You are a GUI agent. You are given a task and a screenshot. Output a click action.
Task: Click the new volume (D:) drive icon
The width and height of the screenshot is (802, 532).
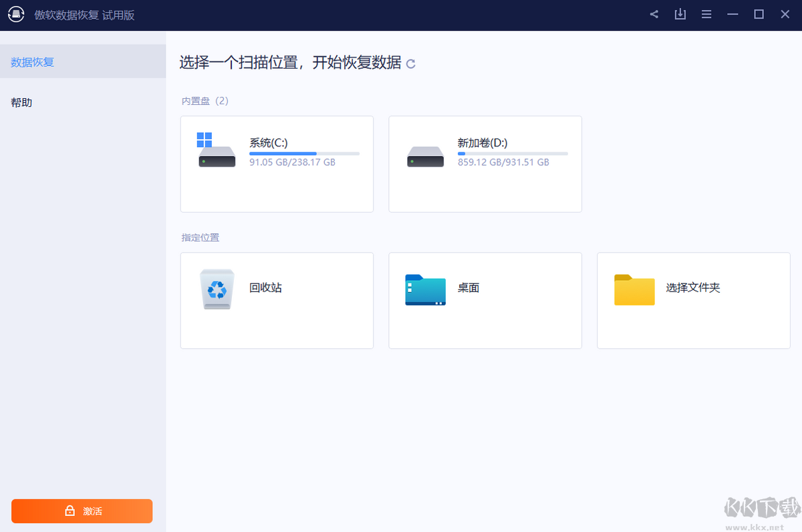425,156
